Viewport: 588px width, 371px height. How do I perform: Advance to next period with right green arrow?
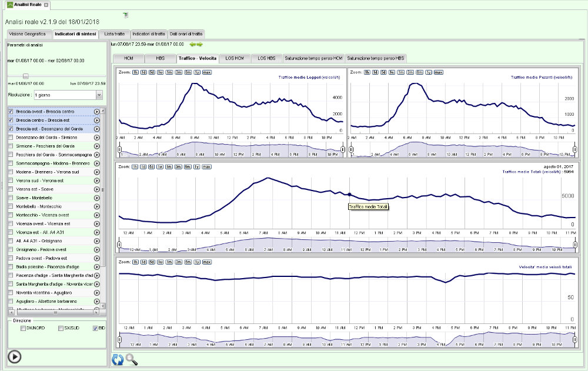[200, 44]
